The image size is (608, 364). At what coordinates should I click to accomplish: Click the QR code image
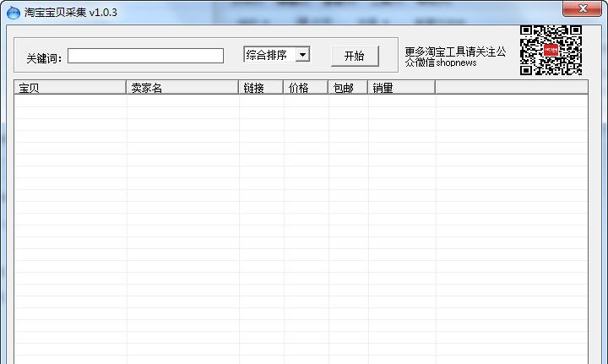pos(551,50)
